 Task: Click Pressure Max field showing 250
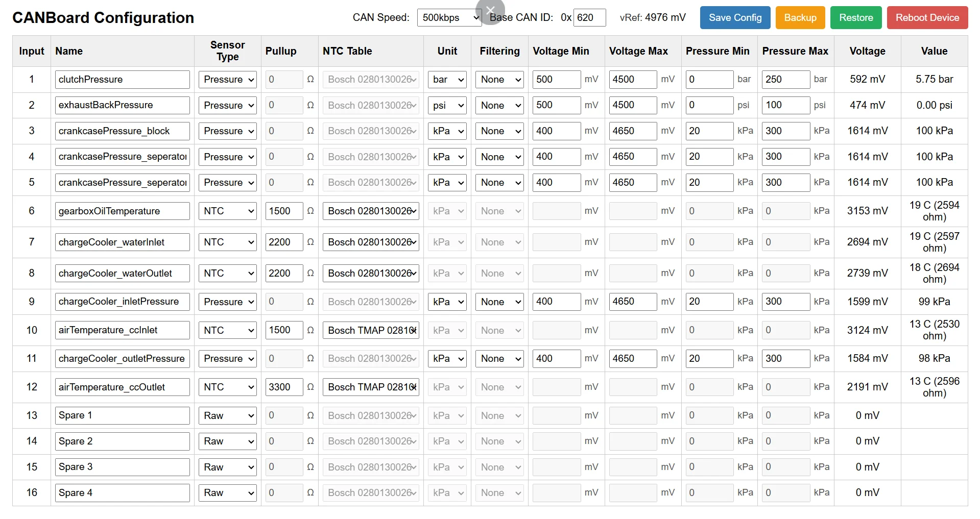pyautogui.click(x=786, y=80)
